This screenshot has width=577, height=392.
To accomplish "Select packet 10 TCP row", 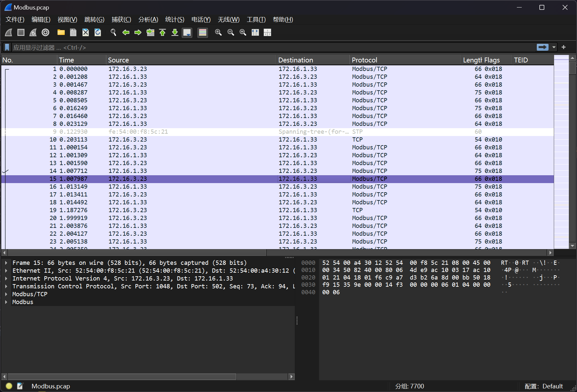I will point(277,140).
